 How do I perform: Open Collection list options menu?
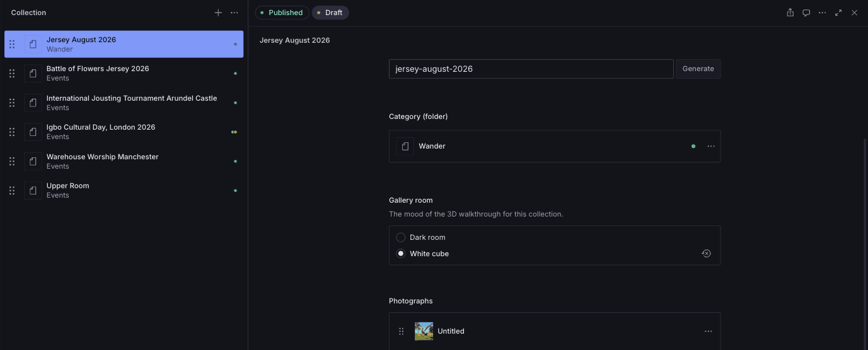tap(234, 13)
